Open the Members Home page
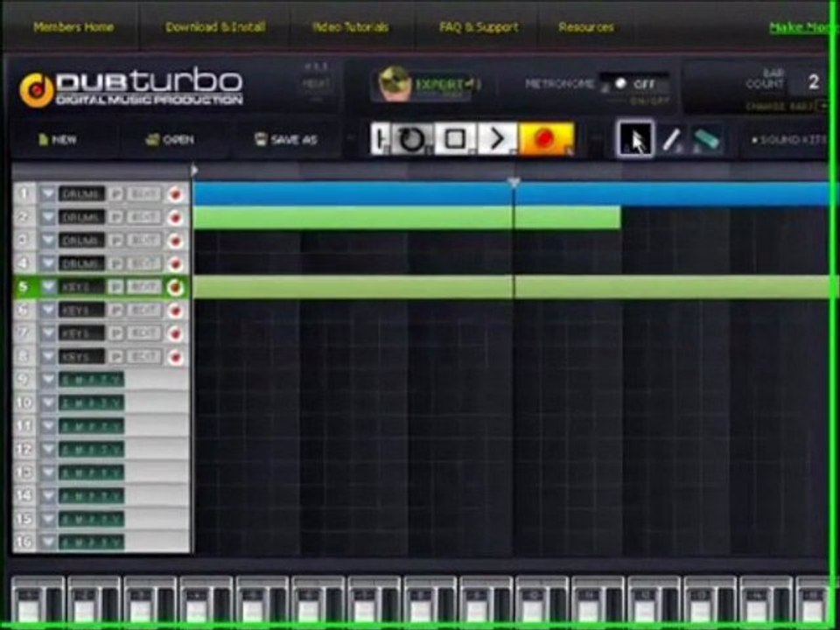 coord(73,27)
